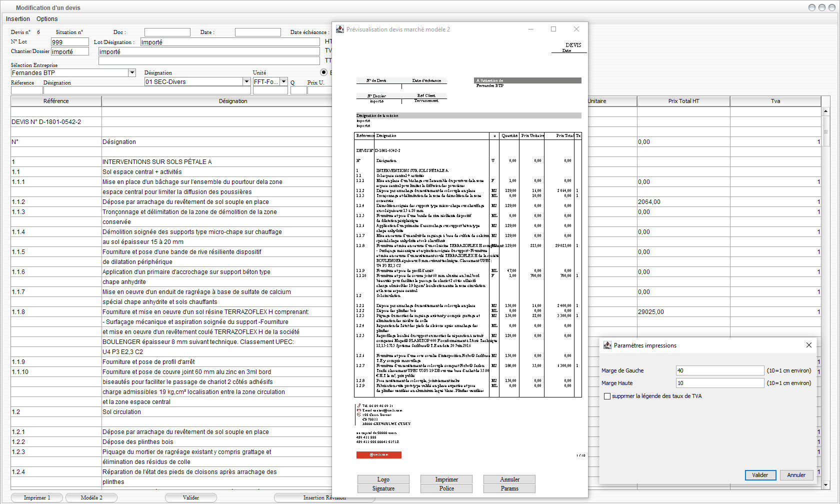840x504 pixels.
Task: Click Annuler in the preview window
Action: coord(509,479)
